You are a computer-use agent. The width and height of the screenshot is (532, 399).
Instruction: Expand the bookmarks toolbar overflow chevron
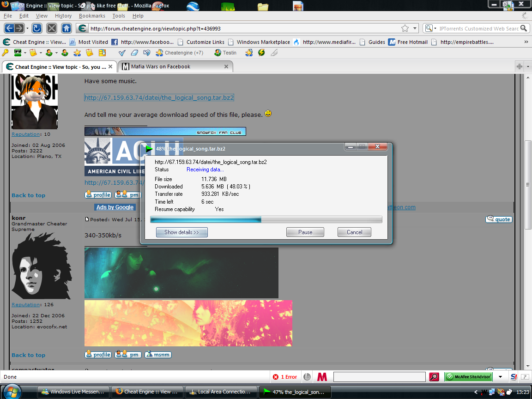(526, 42)
